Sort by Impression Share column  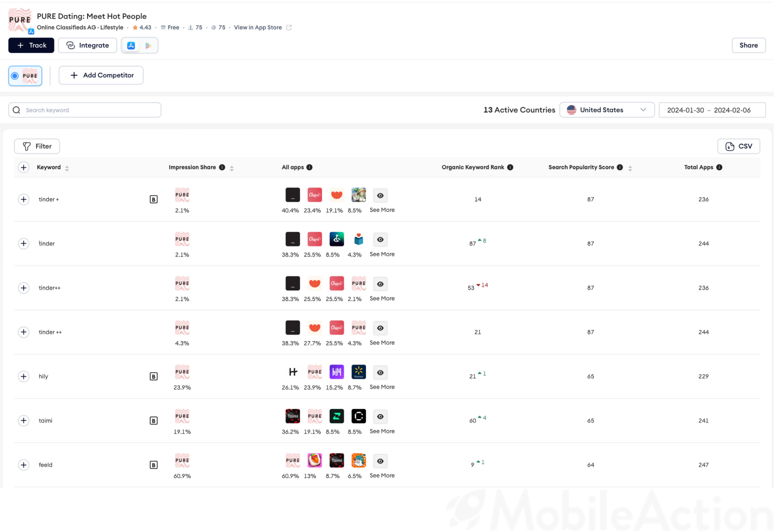tap(232, 168)
